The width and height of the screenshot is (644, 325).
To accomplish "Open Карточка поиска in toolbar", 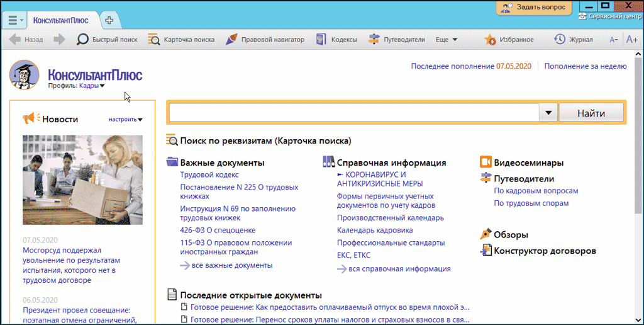I will click(181, 40).
